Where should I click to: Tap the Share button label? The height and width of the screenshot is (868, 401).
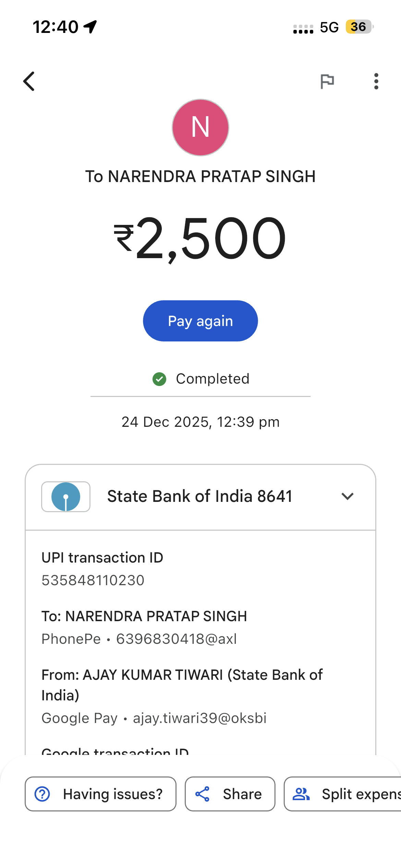click(x=242, y=794)
